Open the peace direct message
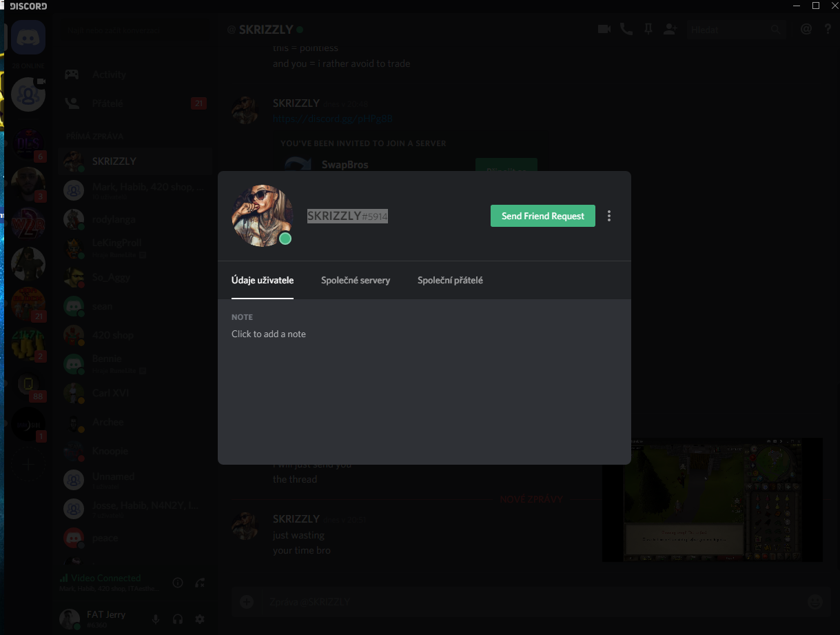840x635 pixels. click(135, 538)
